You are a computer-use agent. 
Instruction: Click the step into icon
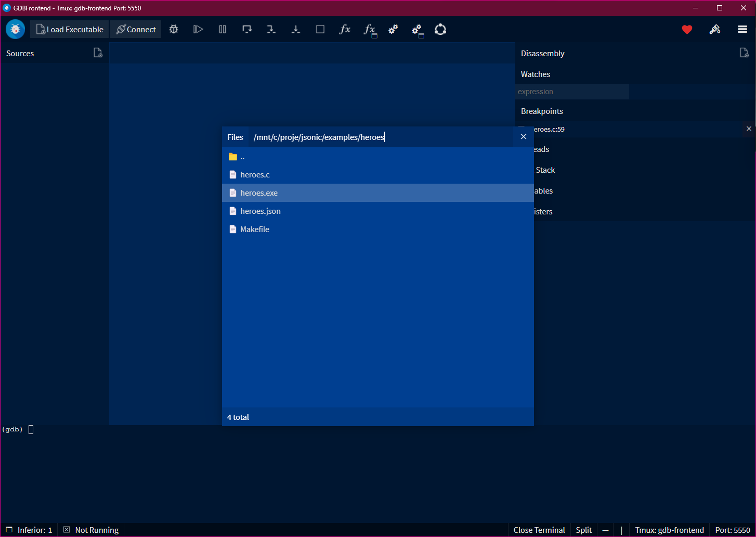[271, 29]
